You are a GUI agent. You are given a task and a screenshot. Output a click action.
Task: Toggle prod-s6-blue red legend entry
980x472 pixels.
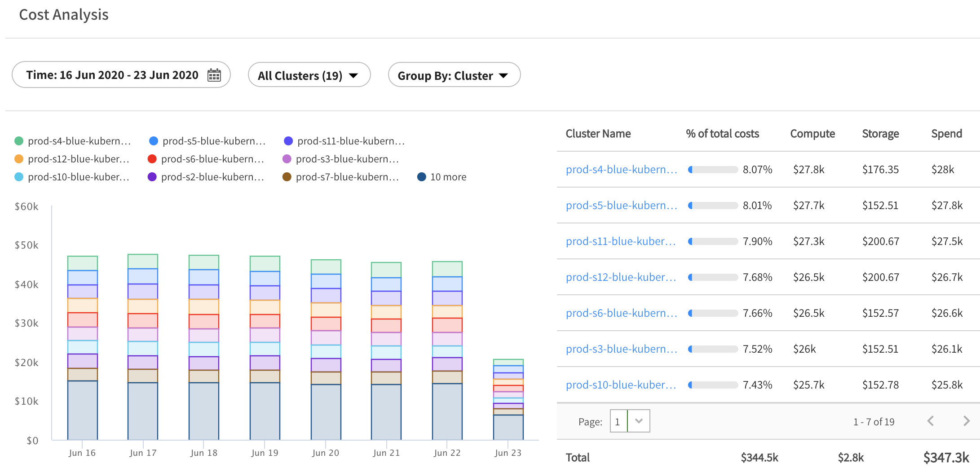152,159
